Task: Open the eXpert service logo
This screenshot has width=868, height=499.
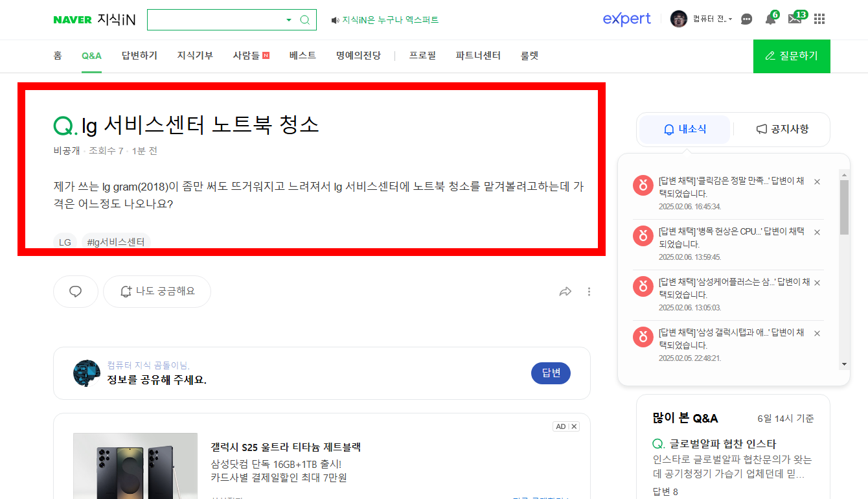Action: click(x=626, y=19)
